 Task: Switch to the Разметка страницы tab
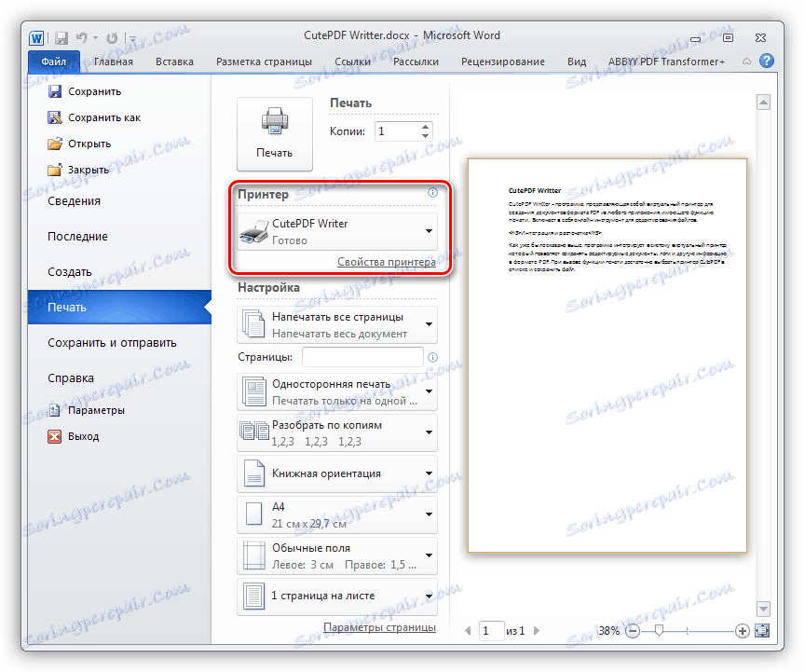tap(264, 62)
